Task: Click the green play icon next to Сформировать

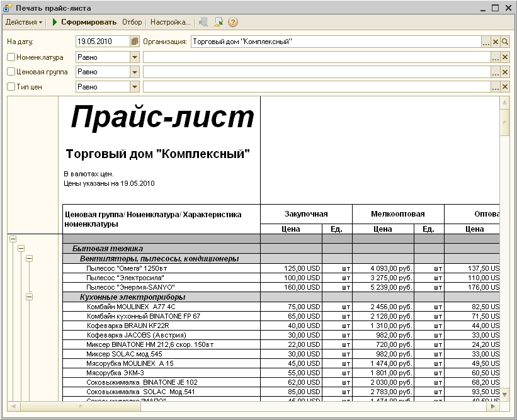Action: point(55,22)
